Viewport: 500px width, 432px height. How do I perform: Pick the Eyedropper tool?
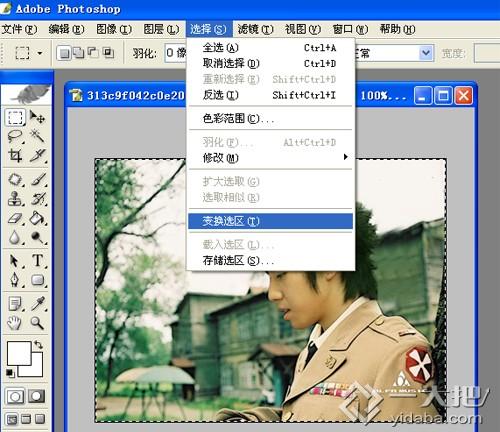[x=37, y=303]
